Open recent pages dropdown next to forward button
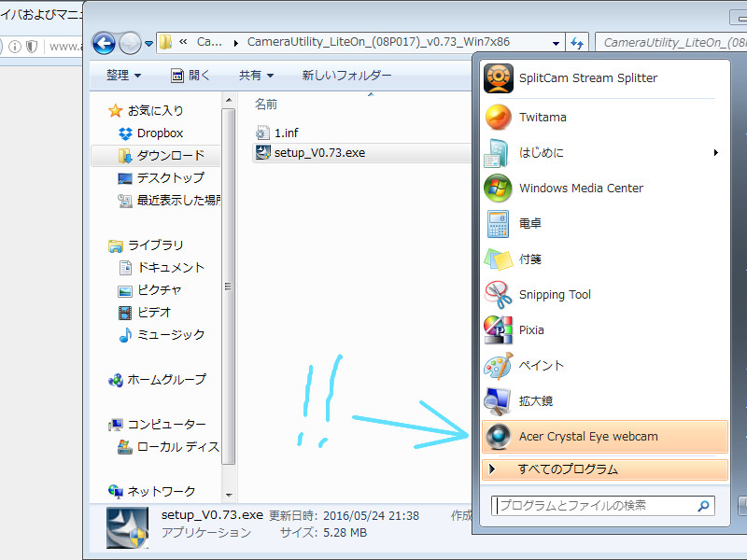 148,44
